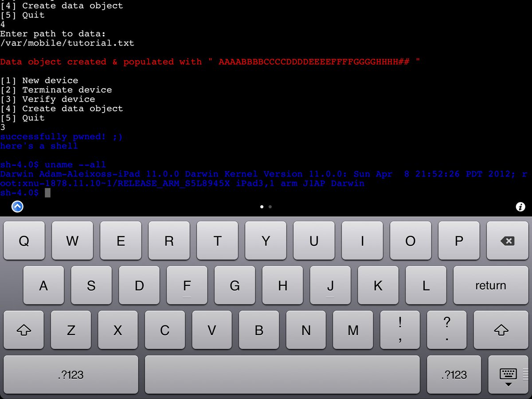Tap the Q key

coord(24,241)
